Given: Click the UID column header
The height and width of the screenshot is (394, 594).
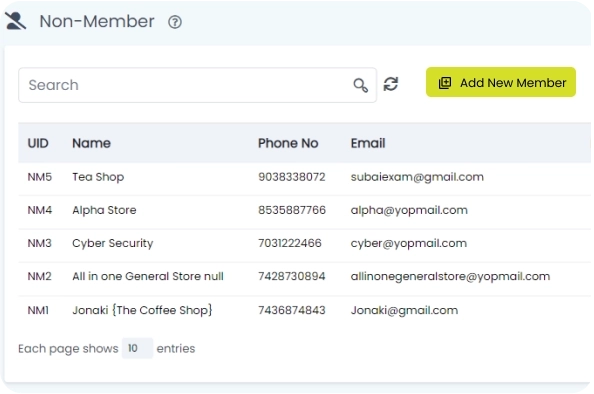Looking at the screenshot, I should click(38, 143).
